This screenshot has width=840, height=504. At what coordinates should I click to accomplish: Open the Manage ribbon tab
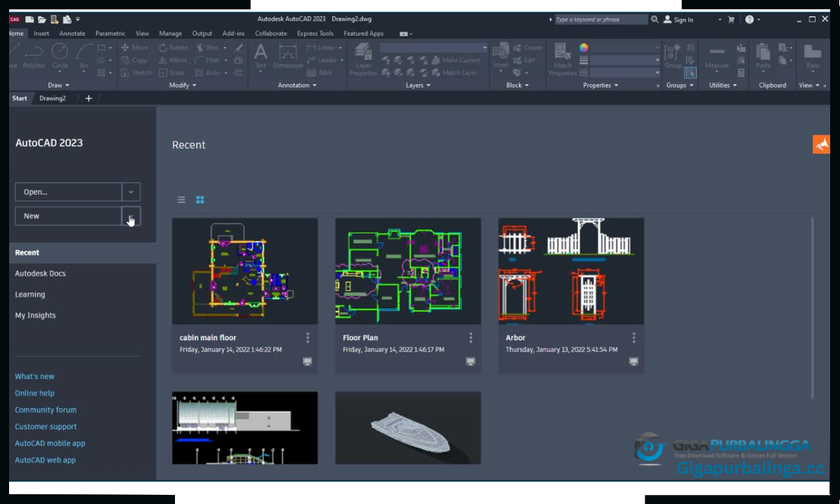point(170,34)
